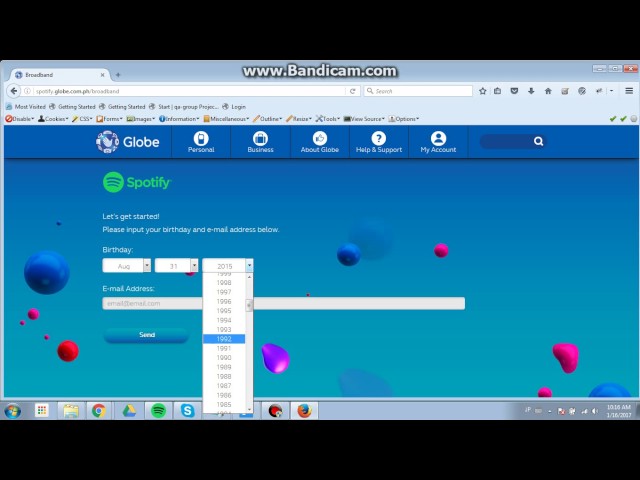Open the CSS developer menu
The width and height of the screenshot is (640, 480).
point(82,119)
